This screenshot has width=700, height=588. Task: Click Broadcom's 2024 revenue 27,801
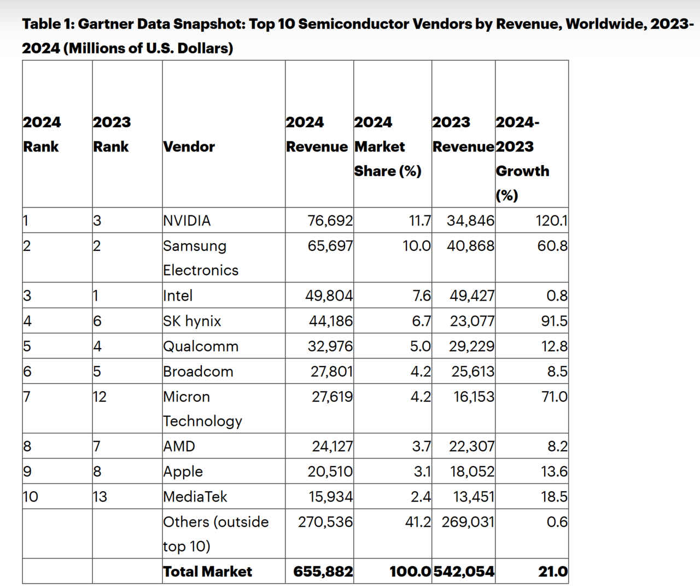332,371
